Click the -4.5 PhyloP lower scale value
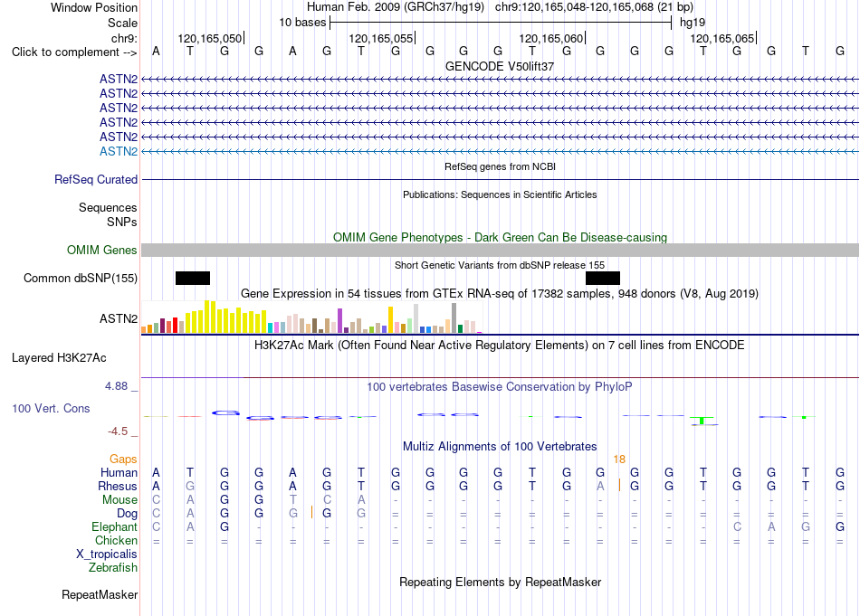The image size is (860, 616). click(x=118, y=431)
